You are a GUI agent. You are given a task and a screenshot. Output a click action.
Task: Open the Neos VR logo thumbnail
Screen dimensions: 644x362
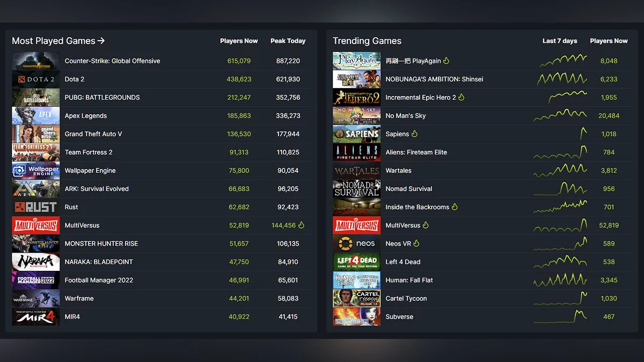click(x=356, y=243)
